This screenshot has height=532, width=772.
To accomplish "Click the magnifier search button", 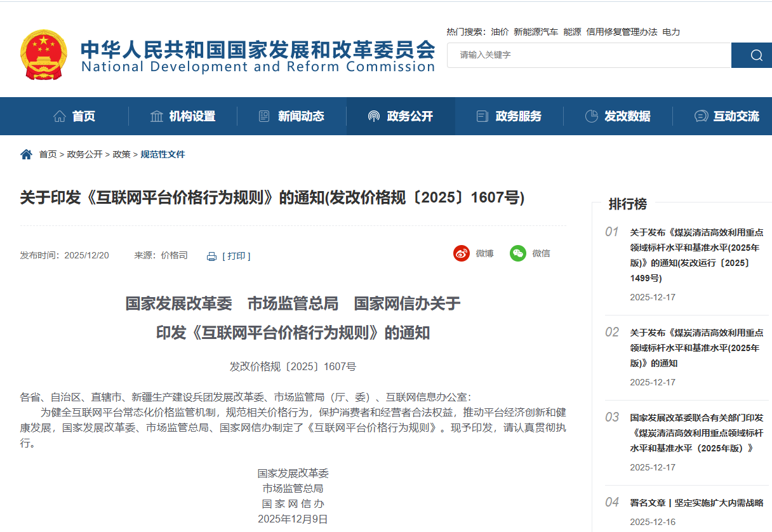I will pyautogui.click(x=755, y=55).
